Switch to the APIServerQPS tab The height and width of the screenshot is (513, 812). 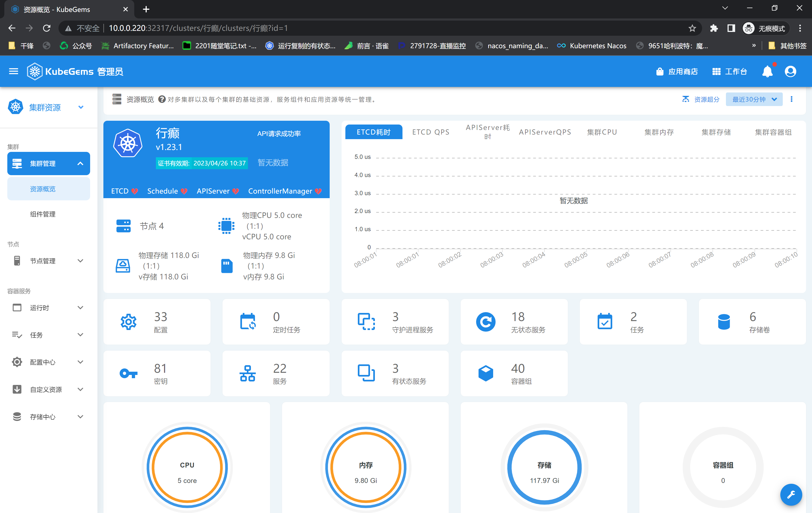coord(545,132)
